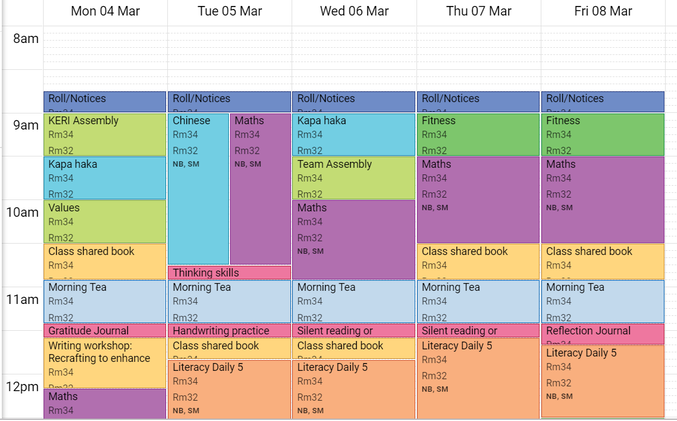Click the Thinking skills event

point(229,272)
